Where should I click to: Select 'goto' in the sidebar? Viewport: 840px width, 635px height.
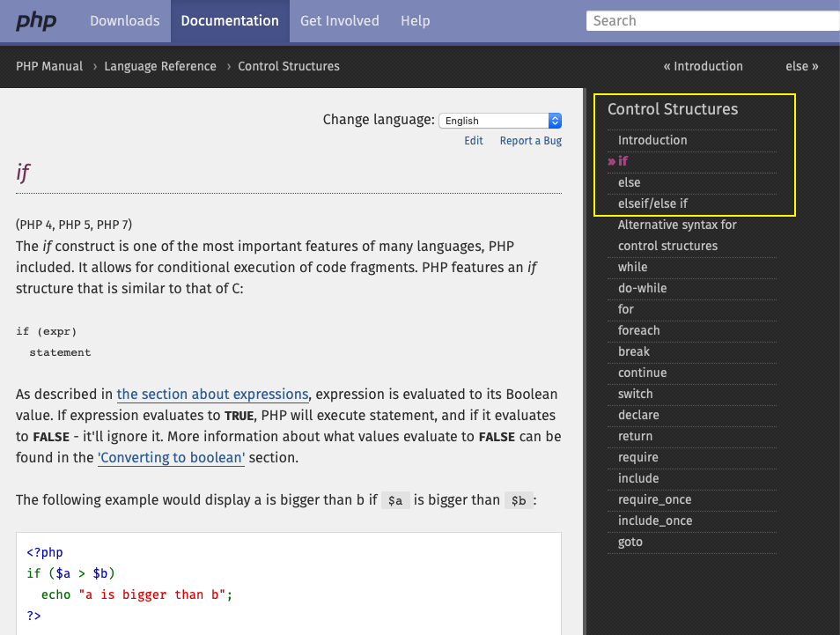point(630,543)
